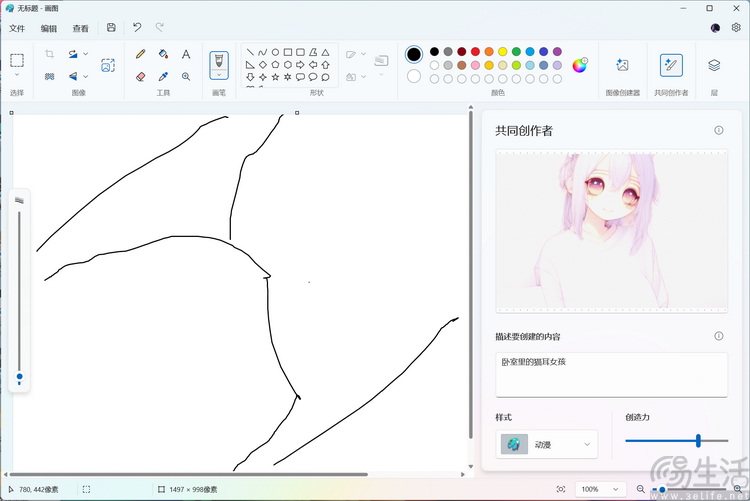Select the secondary white color circle
This screenshot has height=501, width=750.
(414, 76)
